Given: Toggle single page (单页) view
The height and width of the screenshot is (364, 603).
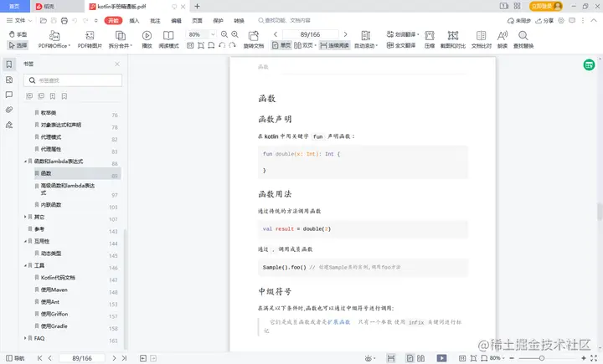Looking at the screenshot, I should tap(281, 45).
